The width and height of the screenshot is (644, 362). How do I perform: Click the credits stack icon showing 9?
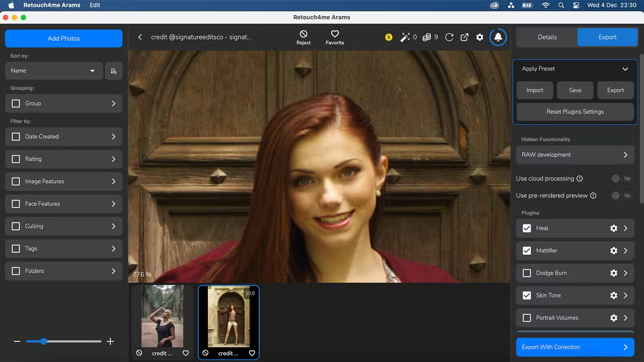(426, 37)
